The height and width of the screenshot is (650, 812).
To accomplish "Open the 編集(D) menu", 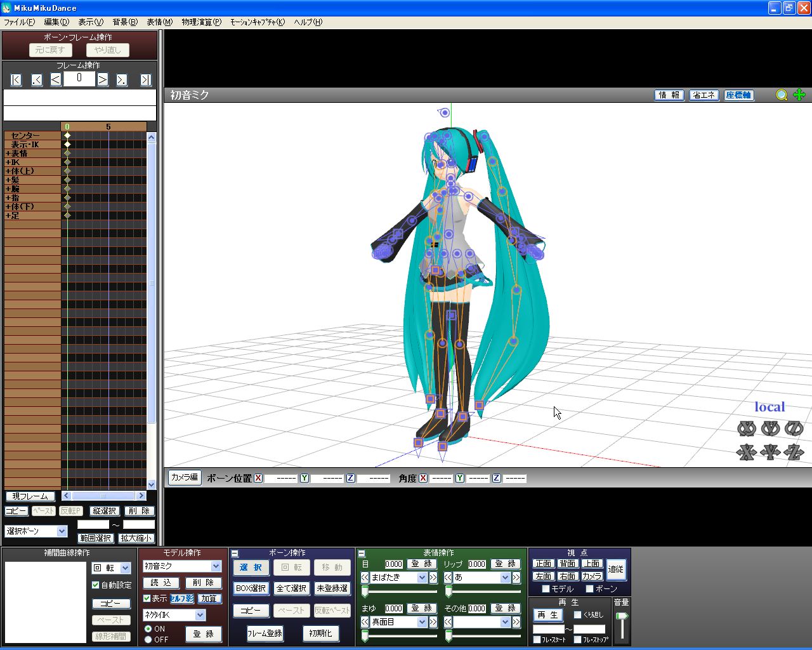I will pyautogui.click(x=56, y=22).
